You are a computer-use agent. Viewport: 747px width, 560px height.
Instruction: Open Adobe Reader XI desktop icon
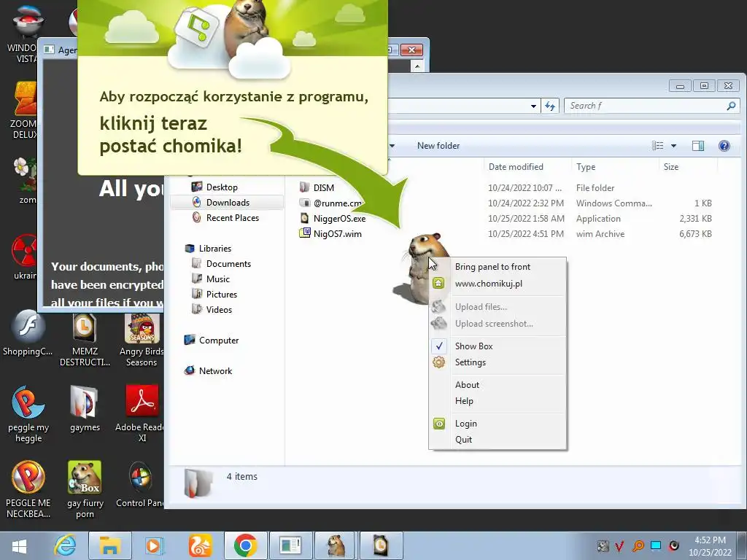click(142, 413)
